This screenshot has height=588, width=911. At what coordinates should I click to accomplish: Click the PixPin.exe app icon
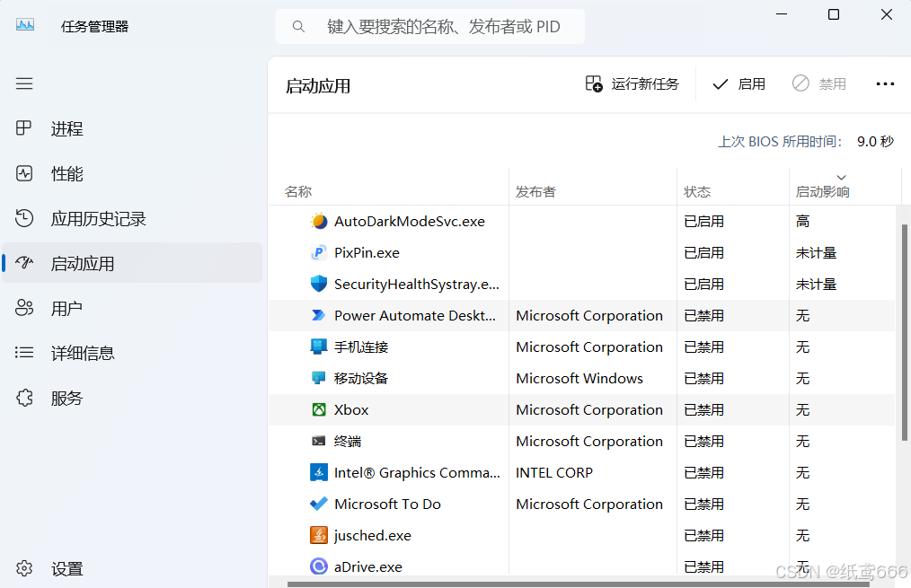click(319, 252)
